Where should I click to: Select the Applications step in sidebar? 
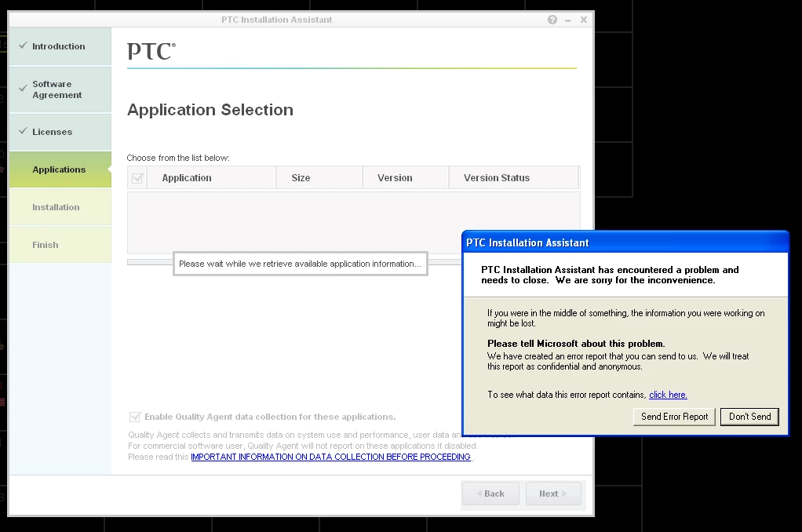60,169
